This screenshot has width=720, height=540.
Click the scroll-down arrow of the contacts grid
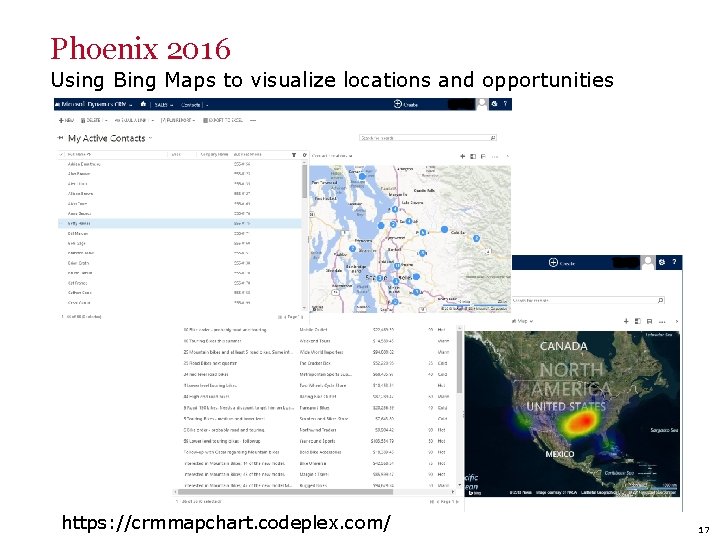pos(304,308)
